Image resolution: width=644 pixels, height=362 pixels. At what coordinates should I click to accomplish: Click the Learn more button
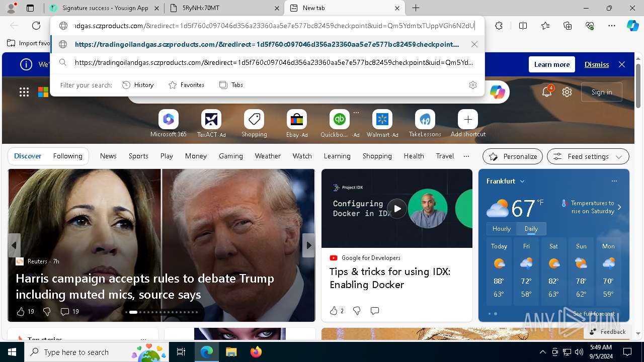click(x=552, y=64)
